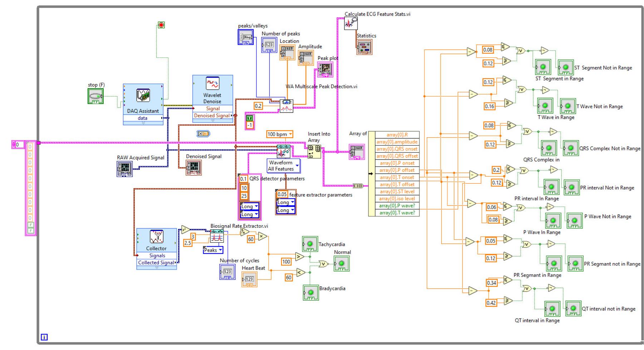
Task: Click the QRS Complex Not in Range LED
Action: [571, 148]
